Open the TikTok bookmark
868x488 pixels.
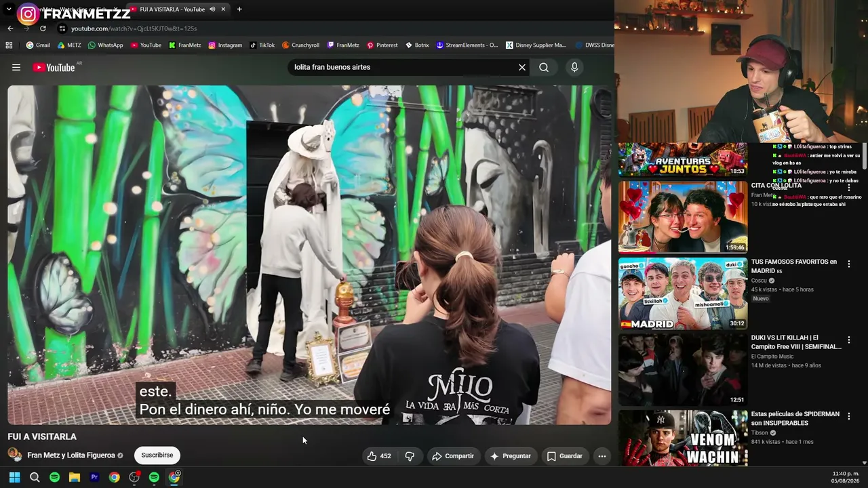point(262,45)
